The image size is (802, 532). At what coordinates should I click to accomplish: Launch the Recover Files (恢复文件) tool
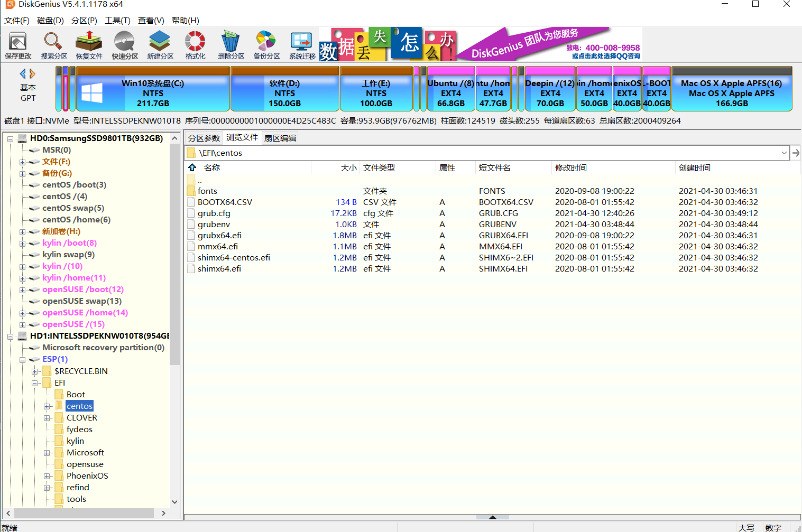[89, 45]
